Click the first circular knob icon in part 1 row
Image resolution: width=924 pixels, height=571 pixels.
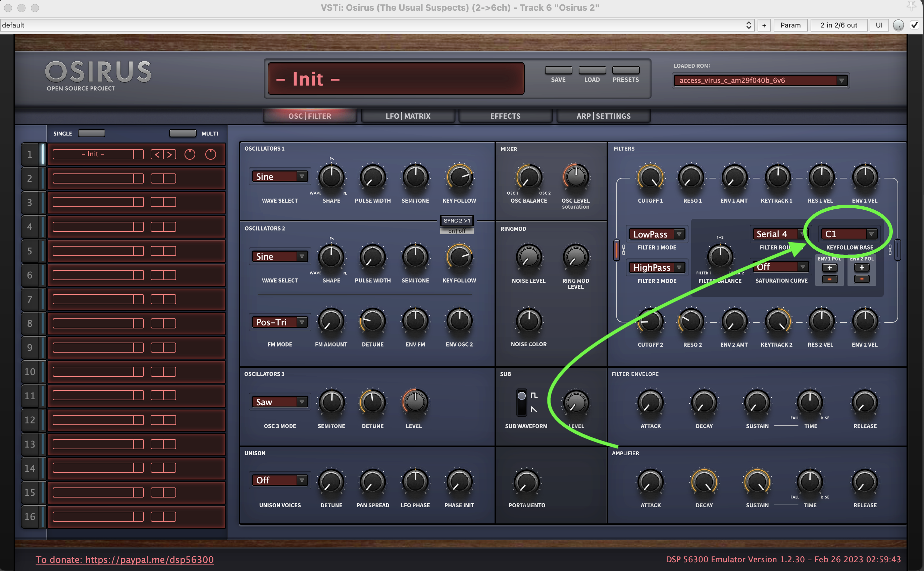(x=190, y=154)
